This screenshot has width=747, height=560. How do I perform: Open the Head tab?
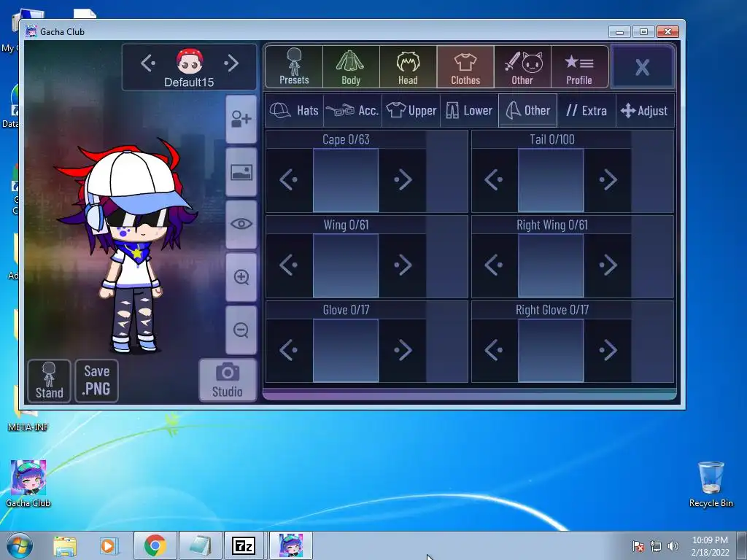[x=409, y=66]
